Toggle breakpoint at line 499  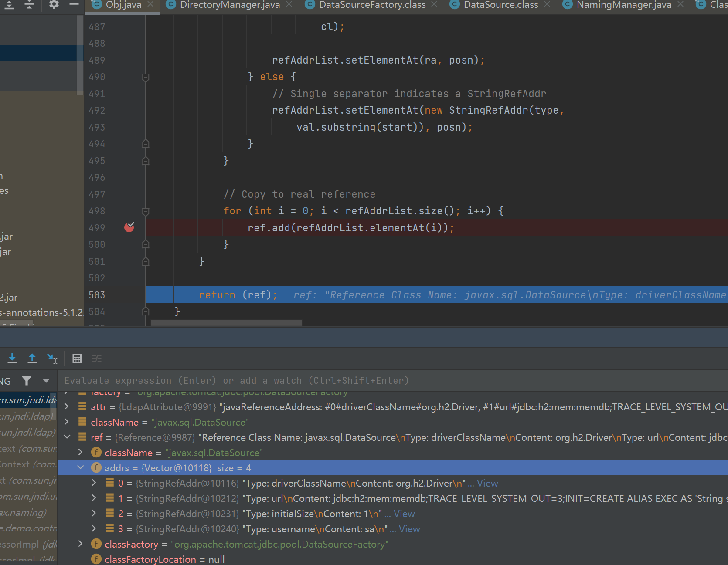coord(129,227)
